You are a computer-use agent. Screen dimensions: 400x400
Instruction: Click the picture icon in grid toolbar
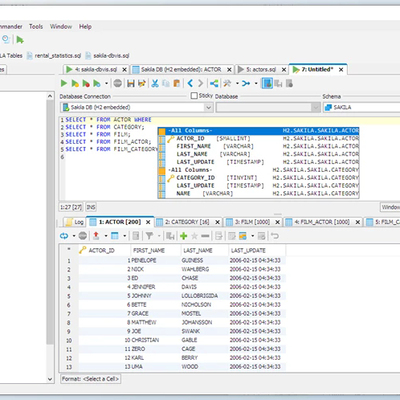pos(243,236)
